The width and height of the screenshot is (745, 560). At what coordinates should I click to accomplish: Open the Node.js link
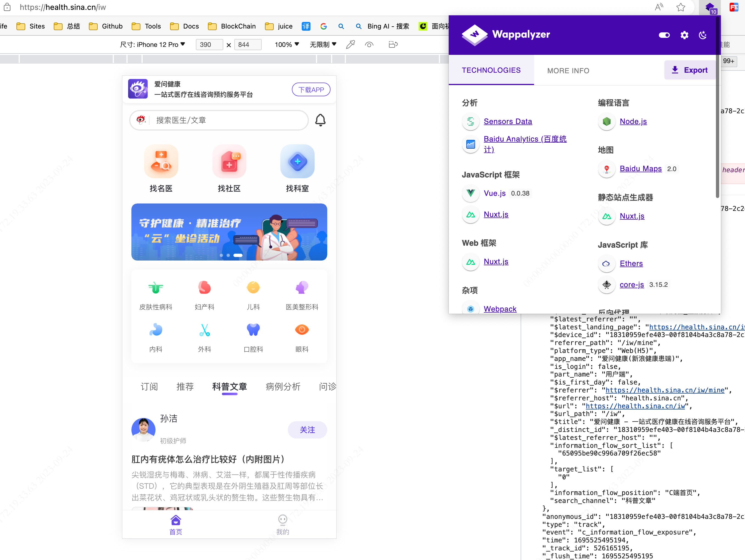point(633,121)
